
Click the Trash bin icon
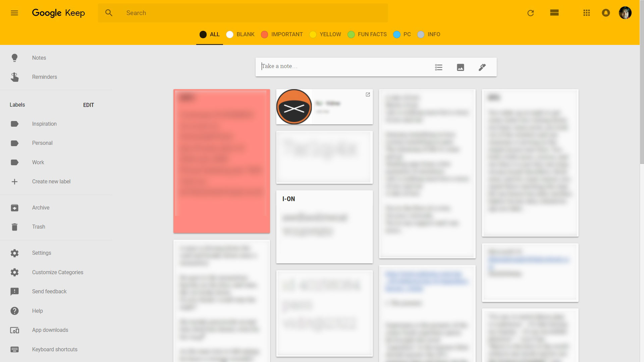(14, 227)
